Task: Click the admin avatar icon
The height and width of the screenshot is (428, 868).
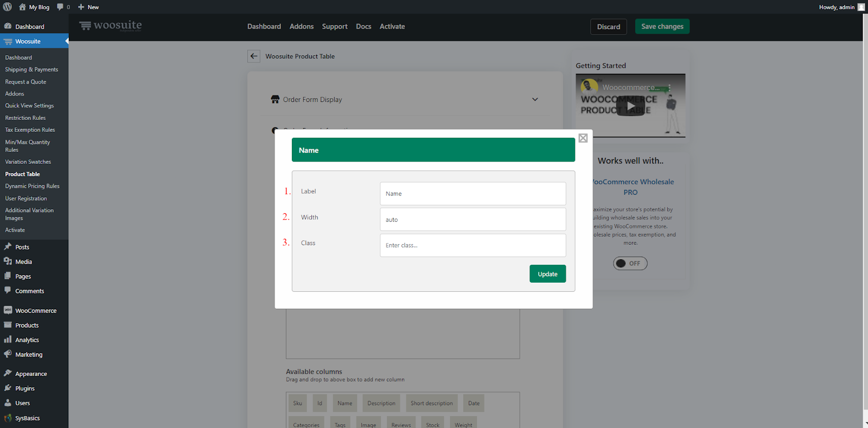Action: (861, 7)
